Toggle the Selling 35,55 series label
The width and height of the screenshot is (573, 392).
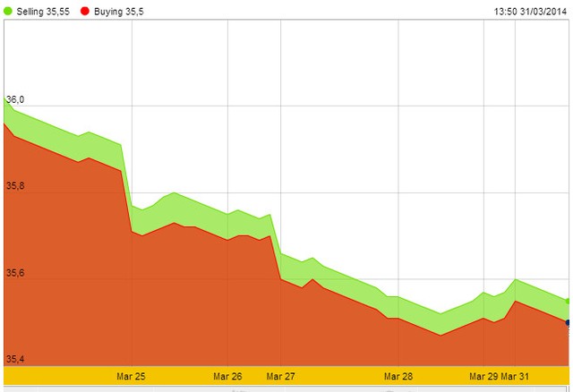tap(43, 11)
